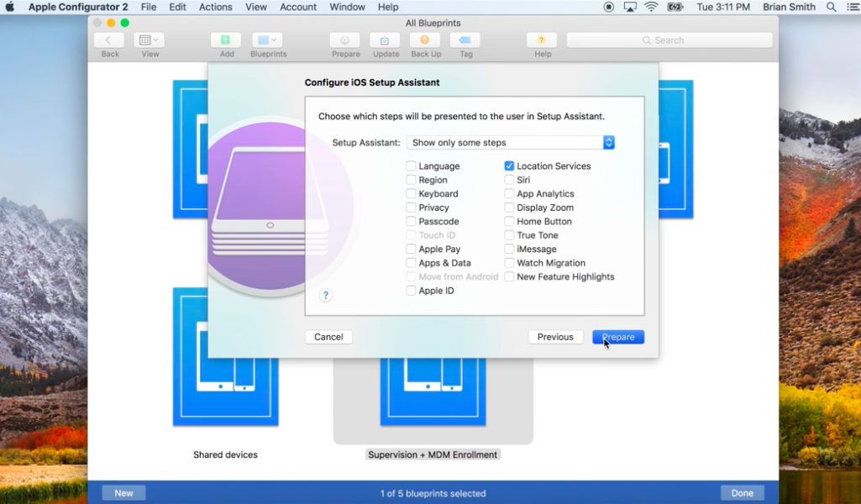Viewport: 861px width, 504px height.
Task: Click the Back Up toolbar icon
Action: pos(425,40)
